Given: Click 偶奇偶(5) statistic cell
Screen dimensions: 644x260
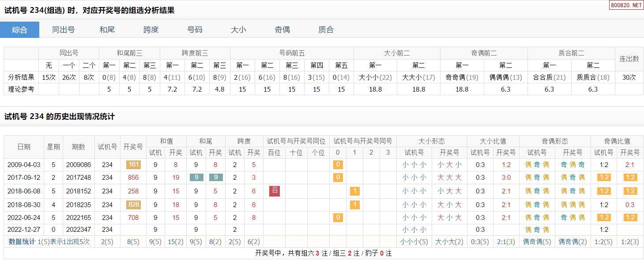Looking at the screenshot, I should [537, 241].
